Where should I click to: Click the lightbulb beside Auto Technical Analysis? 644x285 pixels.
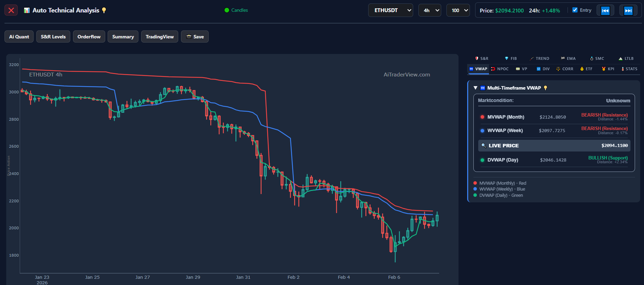click(x=104, y=10)
